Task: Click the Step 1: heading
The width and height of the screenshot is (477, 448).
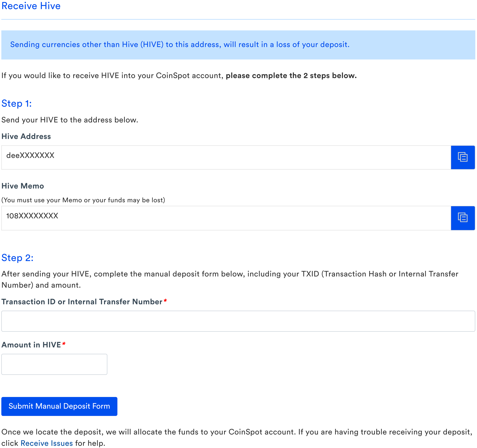Action: pyautogui.click(x=17, y=103)
